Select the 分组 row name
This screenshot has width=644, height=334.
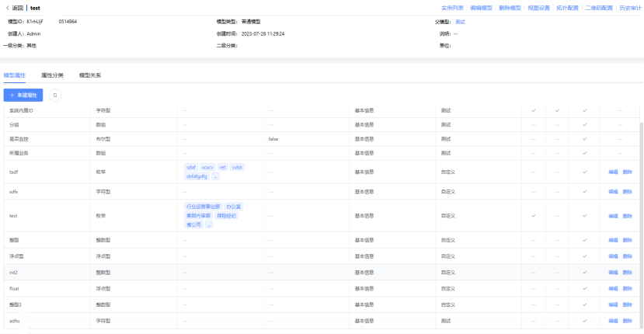pos(14,124)
